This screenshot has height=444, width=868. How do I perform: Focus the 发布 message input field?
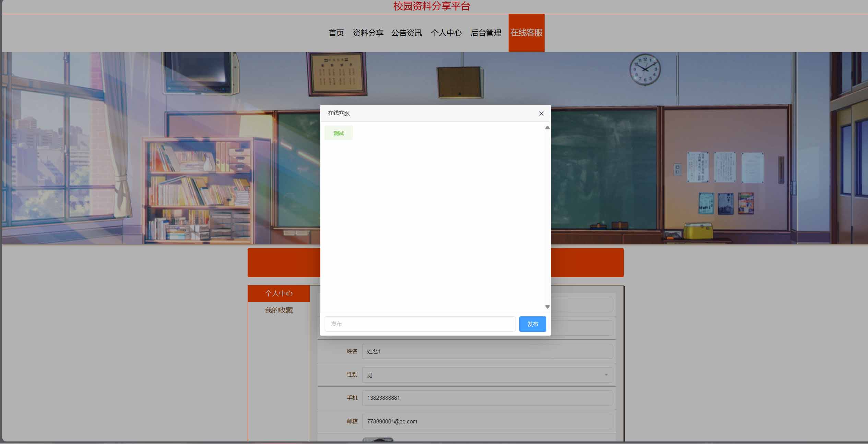[x=420, y=324]
